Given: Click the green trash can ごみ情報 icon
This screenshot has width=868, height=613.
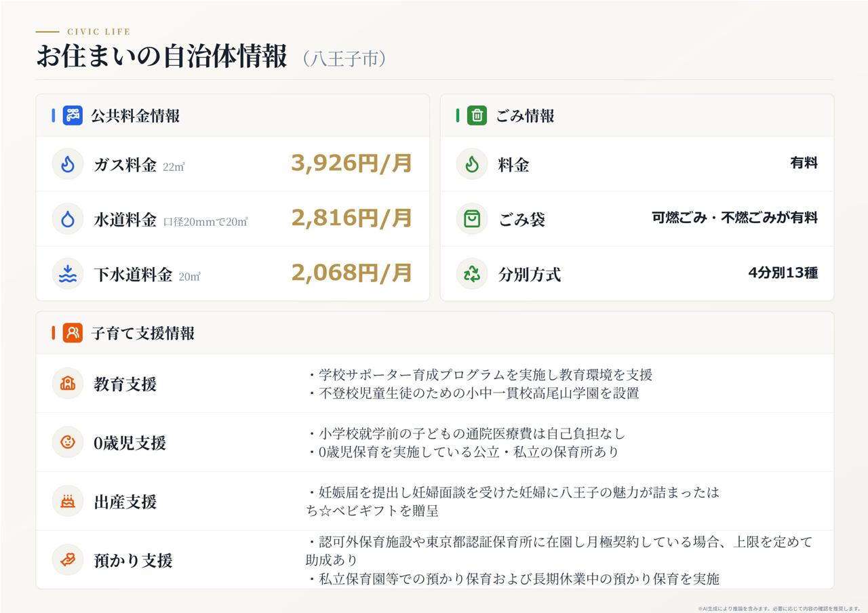Looking at the screenshot, I should [477, 115].
